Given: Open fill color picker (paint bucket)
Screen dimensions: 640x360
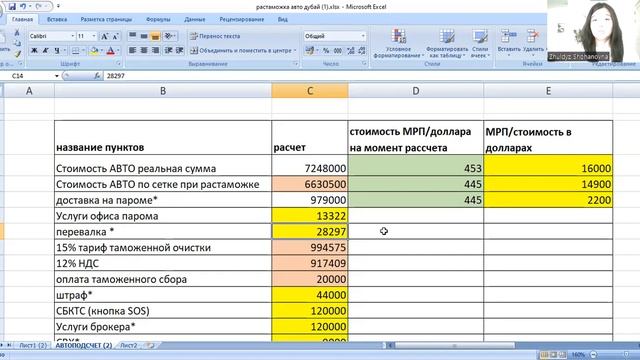Looking at the screenshot, I should tap(94, 51).
